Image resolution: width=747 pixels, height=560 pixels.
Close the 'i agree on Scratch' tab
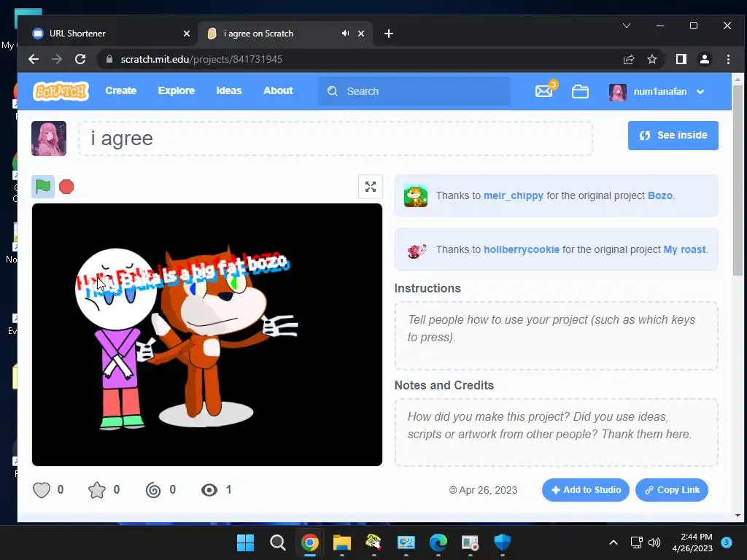361,34
